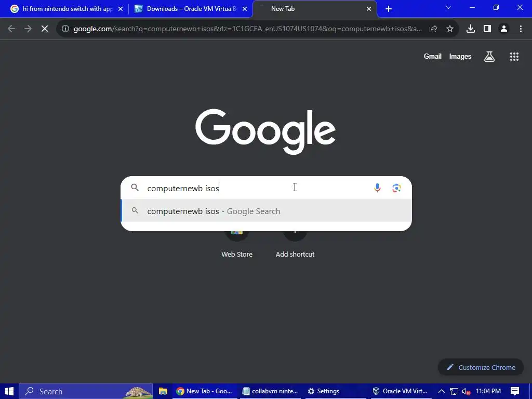The width and height of the screenshot is (532, 399).
Task: Open Customize Chrome button
Action: click(481, 367)
